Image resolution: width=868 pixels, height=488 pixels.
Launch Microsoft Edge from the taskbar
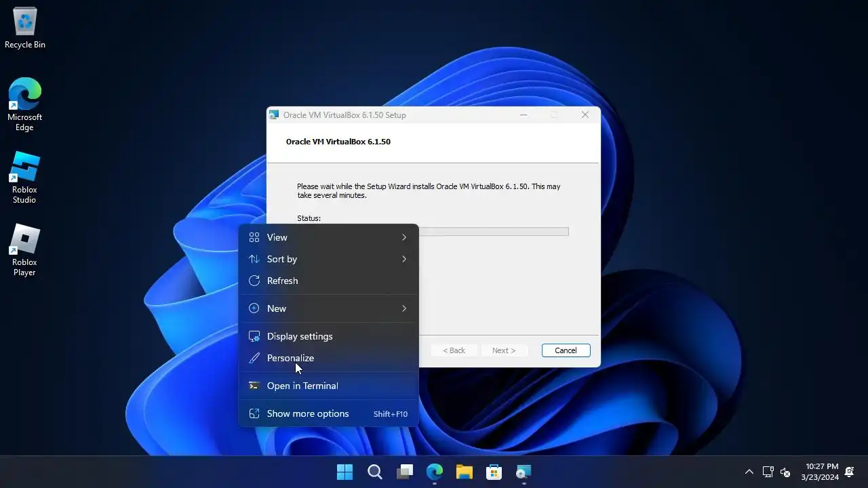coord(435,472)
